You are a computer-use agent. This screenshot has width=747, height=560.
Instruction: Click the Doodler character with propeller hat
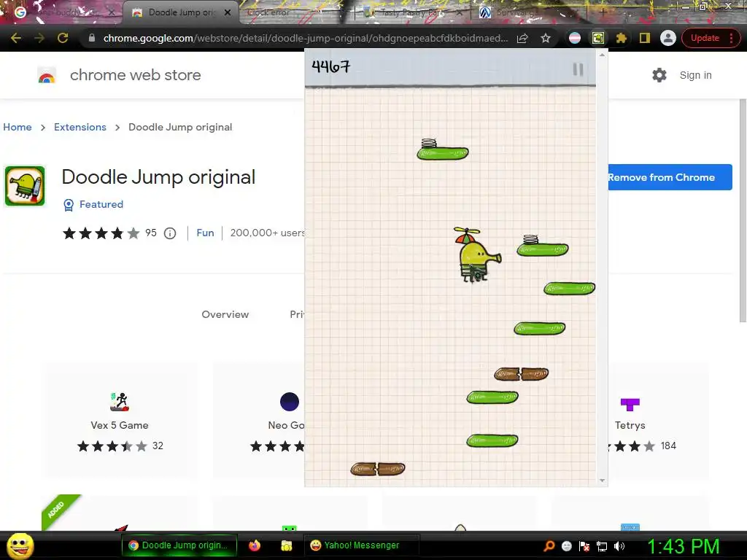(x=477, y=254)
